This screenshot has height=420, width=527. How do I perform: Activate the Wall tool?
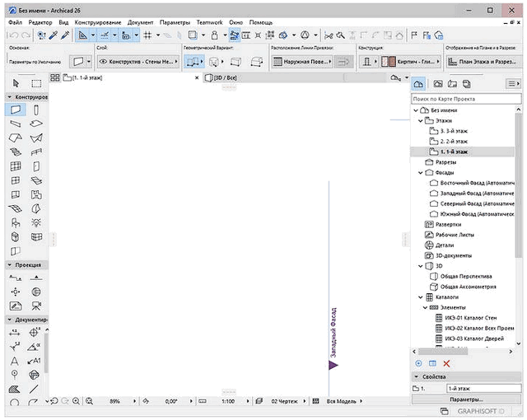pos(16,110)
